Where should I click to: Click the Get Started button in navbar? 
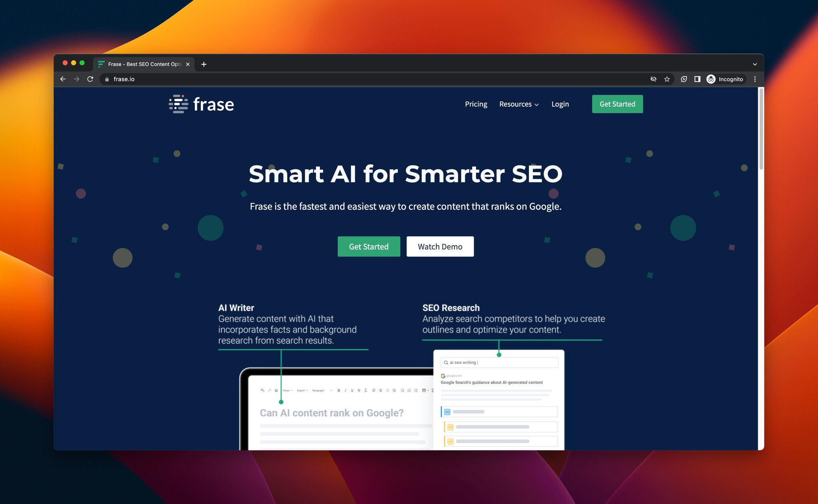coord(617,103)
